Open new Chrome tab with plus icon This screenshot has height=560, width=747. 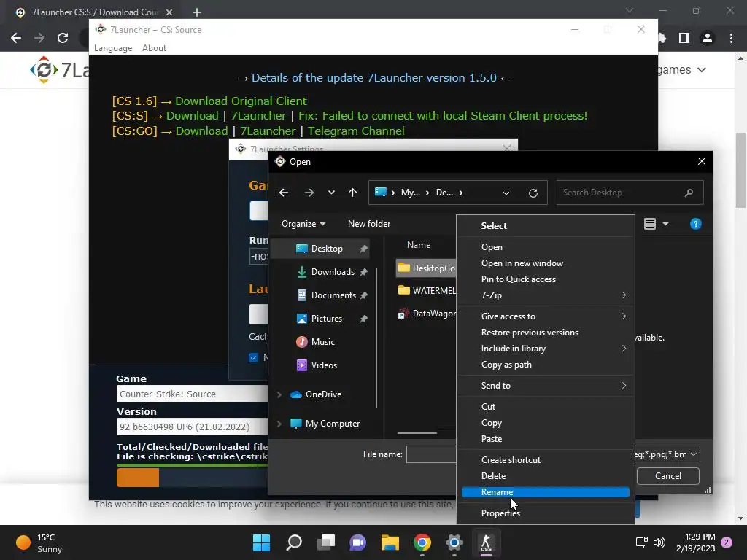pyautogui.click(x=197, y=12)
